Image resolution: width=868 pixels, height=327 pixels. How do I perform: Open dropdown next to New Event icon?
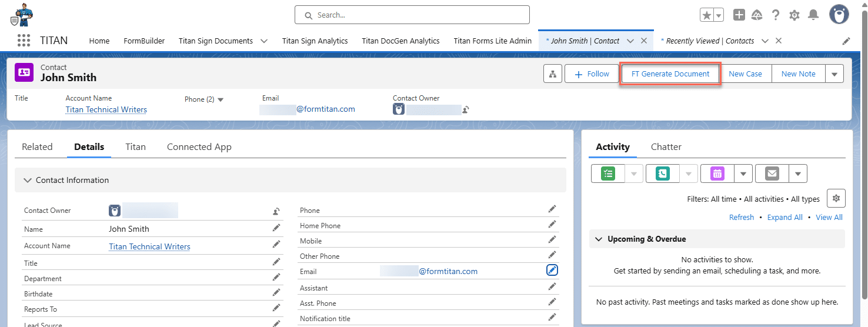click(743, 173)
